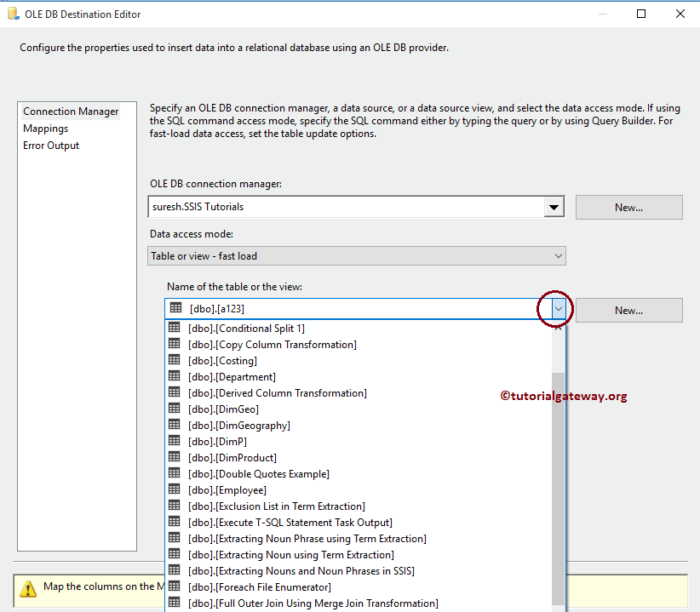
Task: Click the table icon inside the [dbo].[a123] field
Action: (176, 307)
